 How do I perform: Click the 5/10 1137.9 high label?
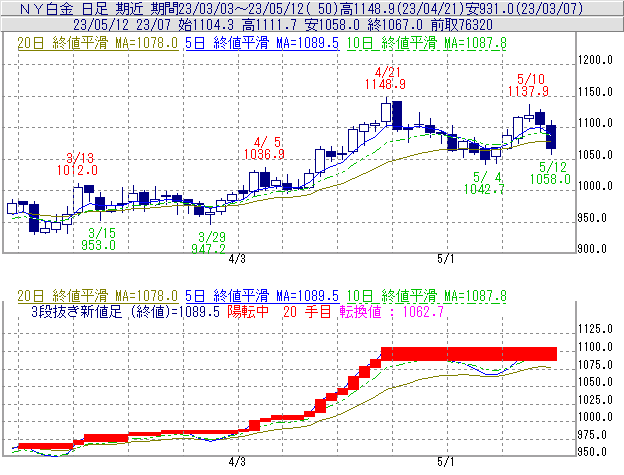[x=528, y=85]
